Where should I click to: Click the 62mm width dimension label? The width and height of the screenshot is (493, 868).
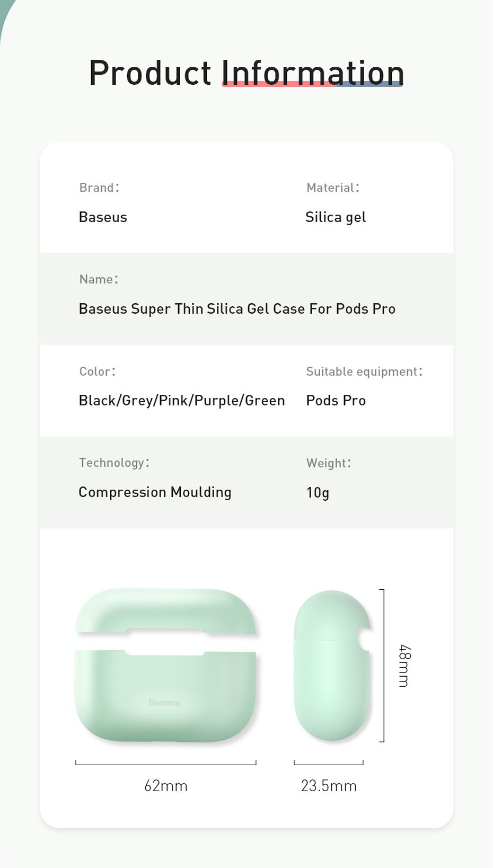(166, 786)
